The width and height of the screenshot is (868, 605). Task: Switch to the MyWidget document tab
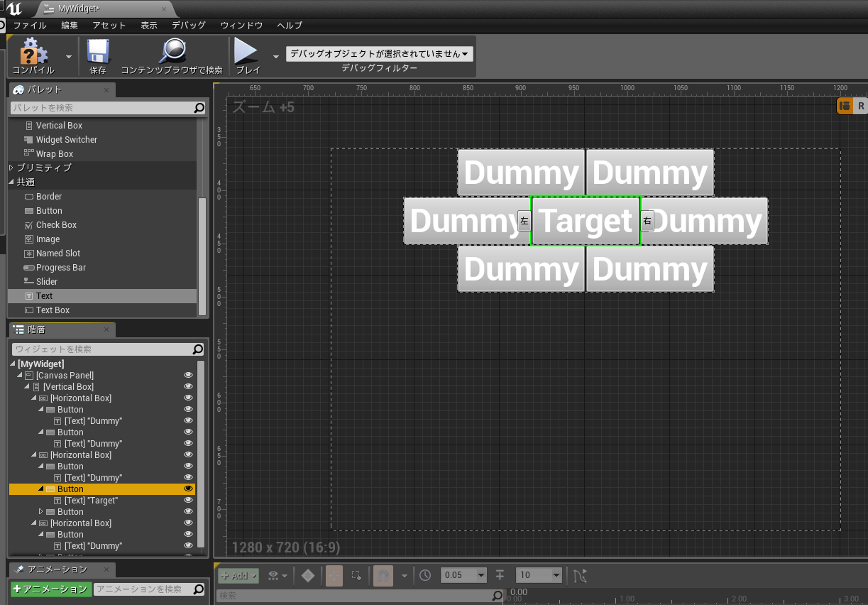(106, 9)
